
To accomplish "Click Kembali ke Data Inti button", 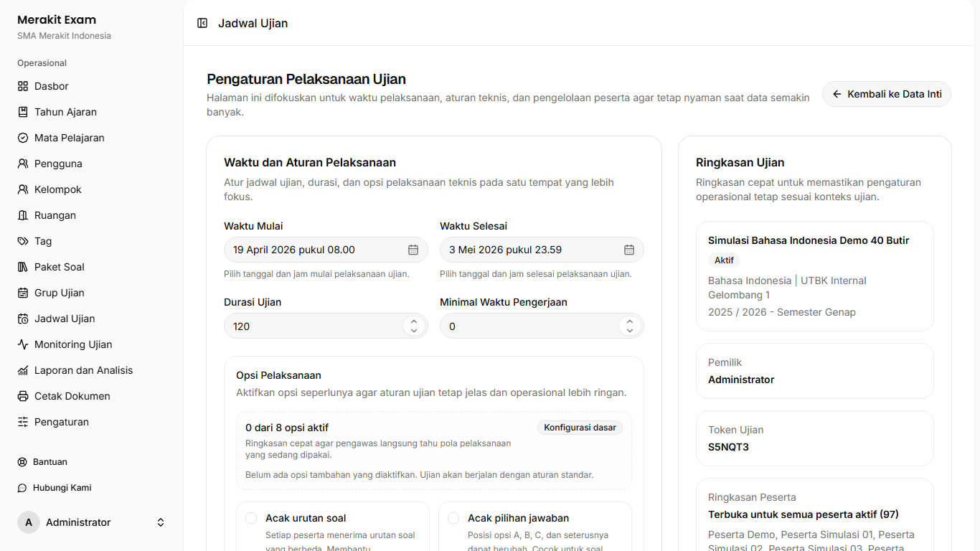I will 887,94.
